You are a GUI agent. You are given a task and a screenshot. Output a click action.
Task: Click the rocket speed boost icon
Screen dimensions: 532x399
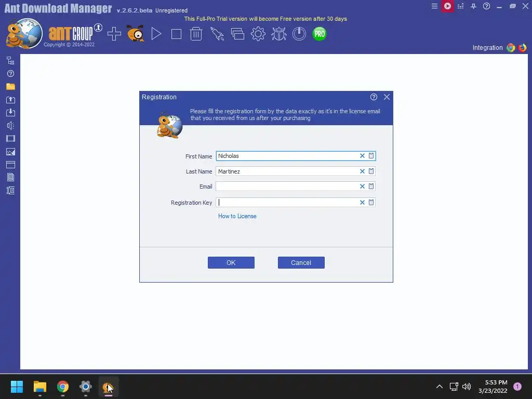click(217, 34)
